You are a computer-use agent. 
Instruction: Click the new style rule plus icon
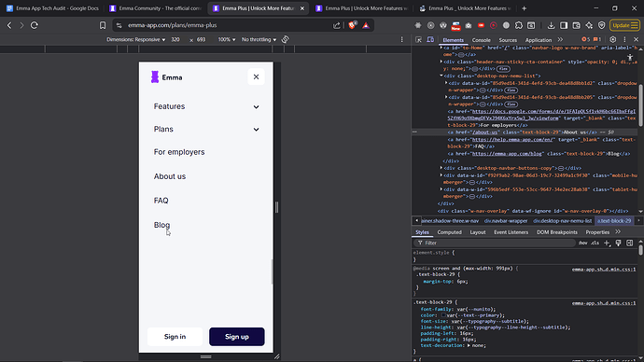point(607,243)
